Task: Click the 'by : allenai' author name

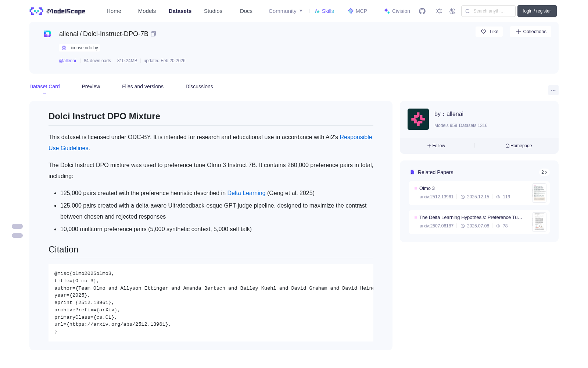Action: click(449, 114)
